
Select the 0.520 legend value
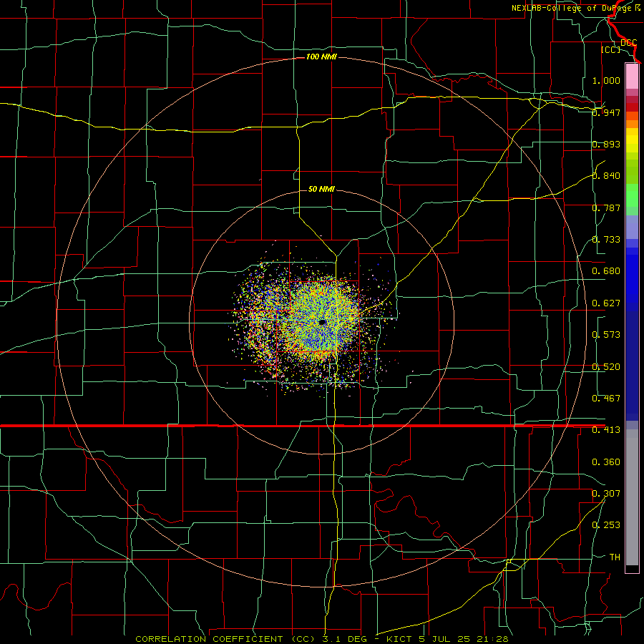tap(606, 367)
